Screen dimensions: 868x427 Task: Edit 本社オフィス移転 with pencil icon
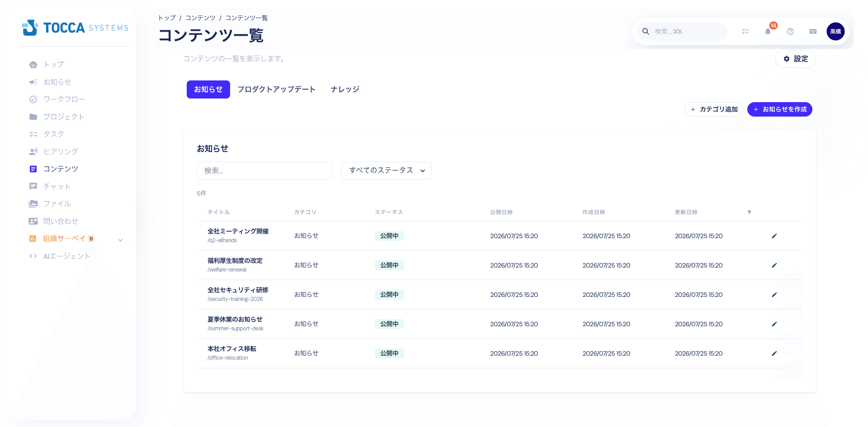774,353
